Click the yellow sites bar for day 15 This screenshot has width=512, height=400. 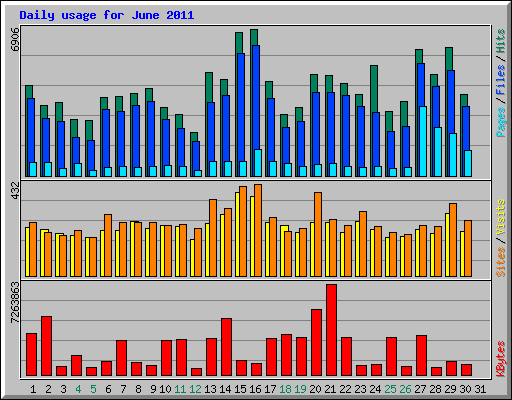(237, 234)
